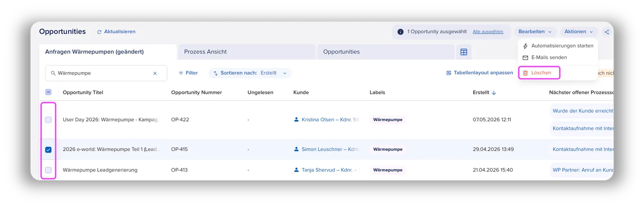The height and width of the screenshot is (207, 644).
Task: Focus the Wärmepumpe search field
Action: click(106, 73)
